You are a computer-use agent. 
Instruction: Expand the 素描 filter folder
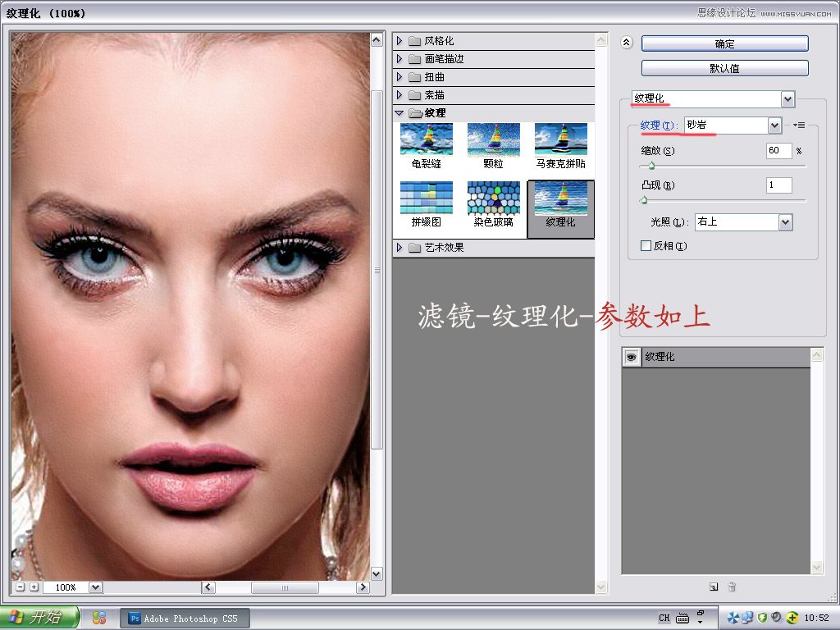(399, 95)
